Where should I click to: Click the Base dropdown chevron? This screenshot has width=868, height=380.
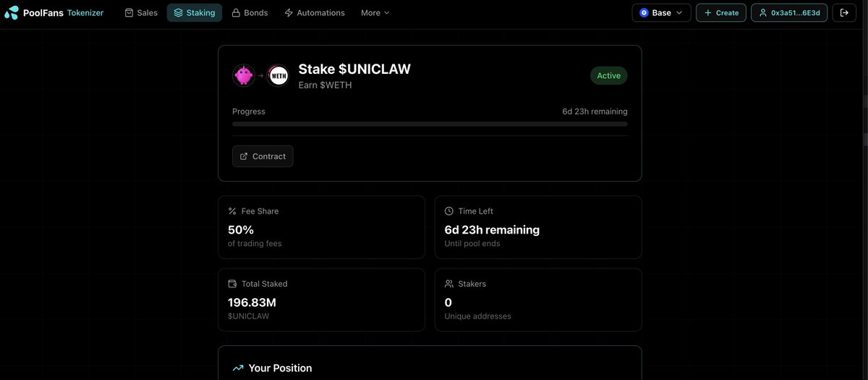[679, 13]
